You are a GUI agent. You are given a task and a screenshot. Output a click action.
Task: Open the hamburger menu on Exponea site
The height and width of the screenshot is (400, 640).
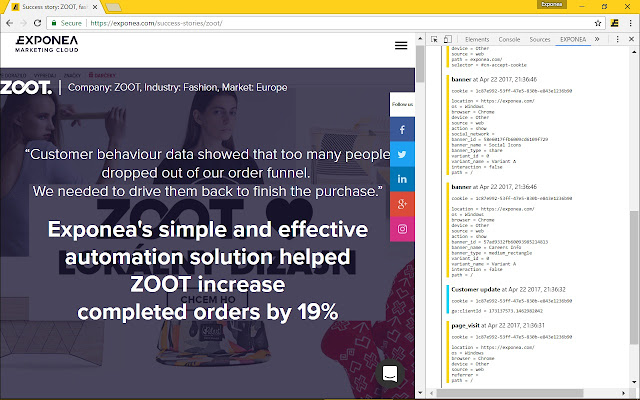coord(401,45)
